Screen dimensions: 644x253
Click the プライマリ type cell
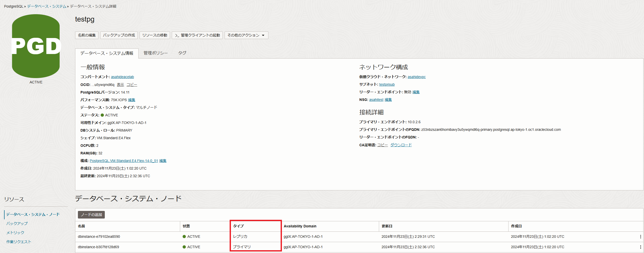242,247
